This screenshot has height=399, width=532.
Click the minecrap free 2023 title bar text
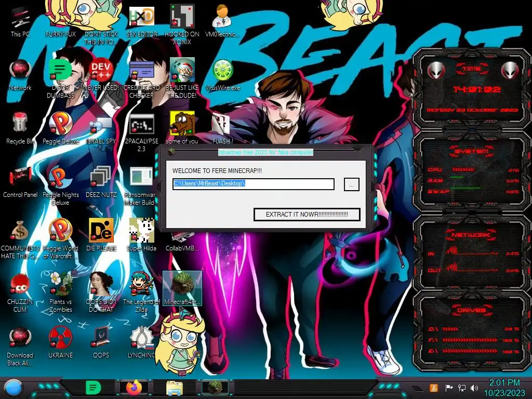coord(265,152)
